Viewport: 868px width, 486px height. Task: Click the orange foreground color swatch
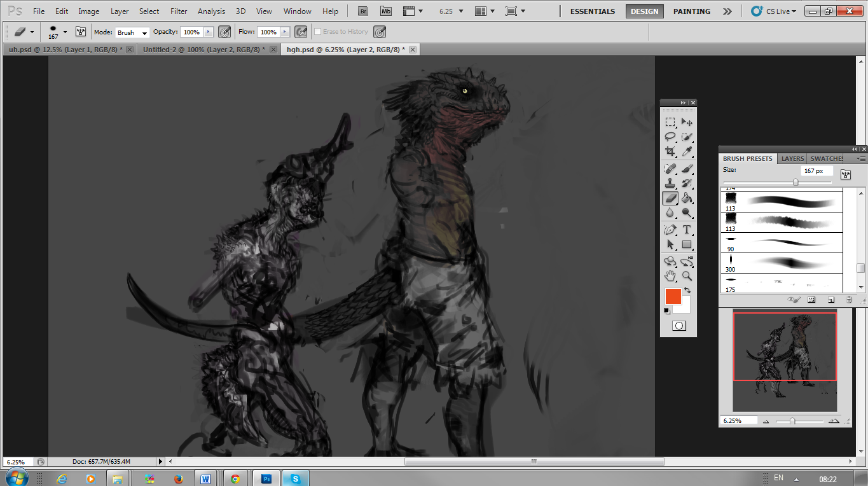pyautogui.click(x=673, y=296)
